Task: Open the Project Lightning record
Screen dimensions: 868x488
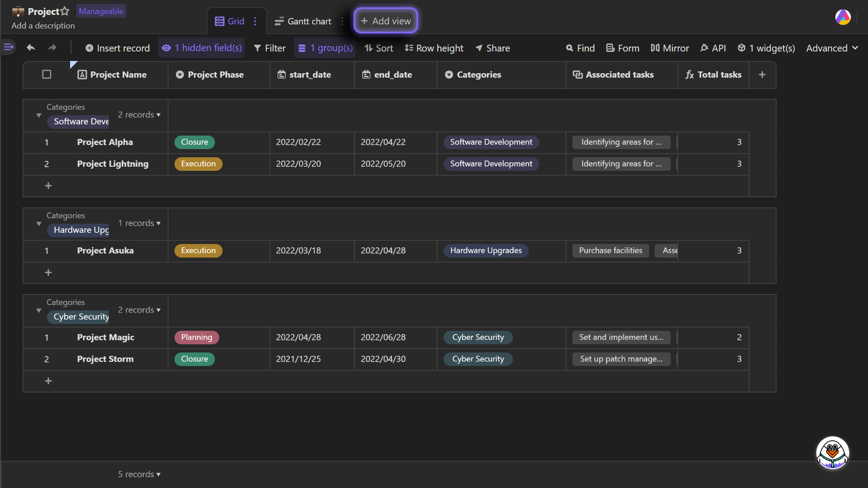Action: (113, 164)
